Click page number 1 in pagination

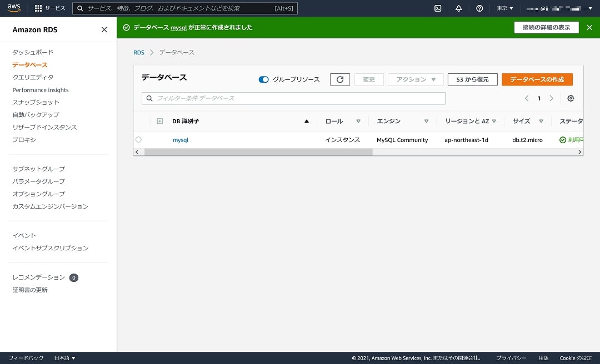[539, 98]
